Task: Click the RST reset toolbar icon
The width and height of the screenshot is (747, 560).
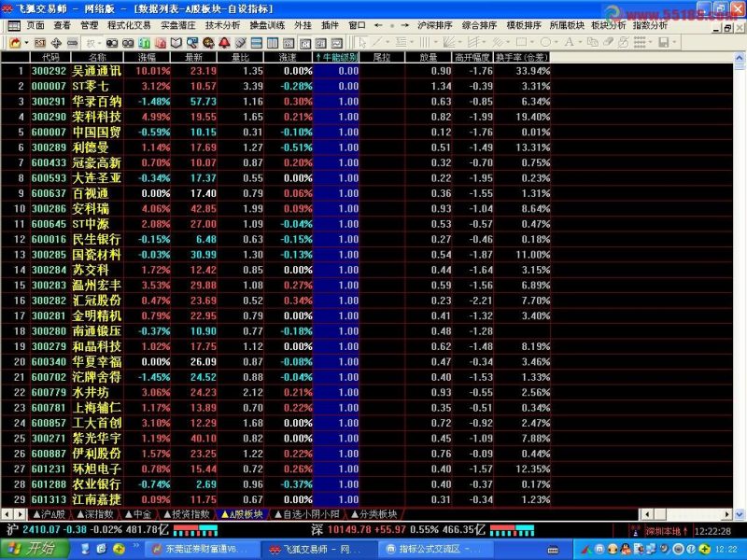Action: click(x=40, y=43)
